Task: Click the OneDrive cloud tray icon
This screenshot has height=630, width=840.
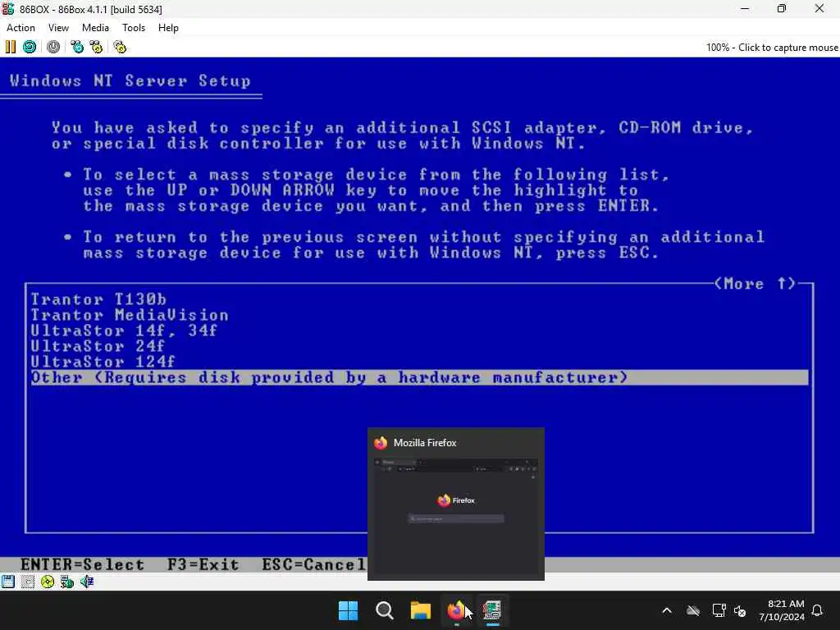Action: [693, 610]
